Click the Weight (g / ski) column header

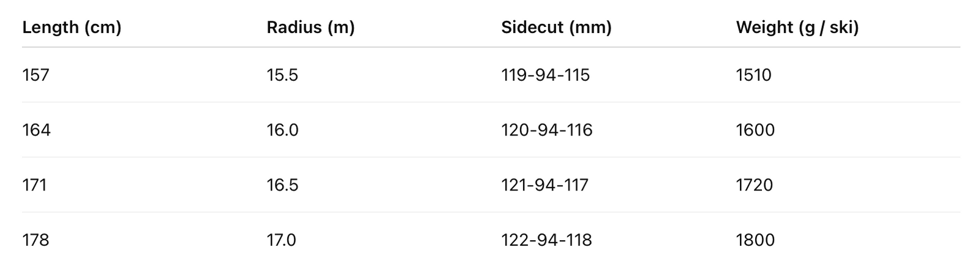(x=797, y=28)
